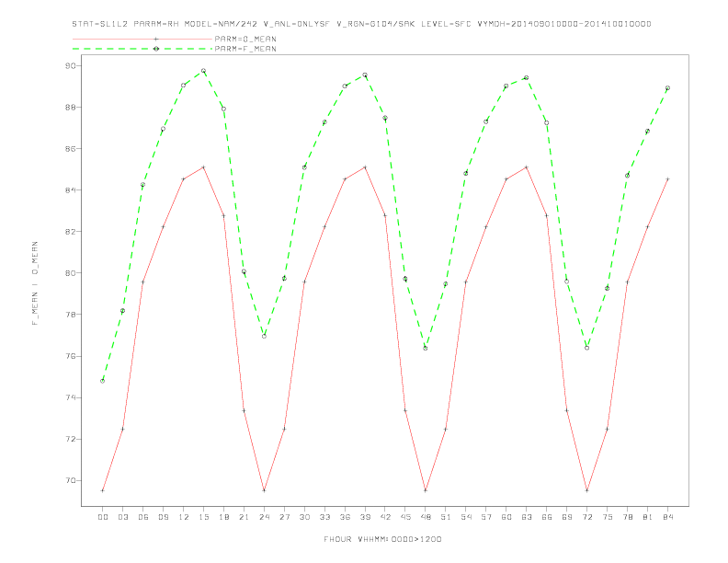Select the MODEL=NAM/242 title text
Screen dimensions: 728x563
[221, 24]
